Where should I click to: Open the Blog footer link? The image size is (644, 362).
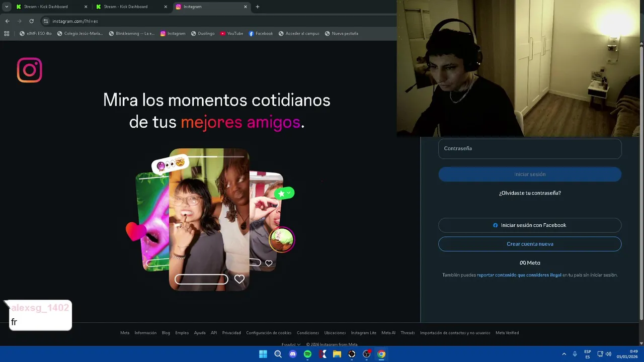pyautogui.click(x=166, y=333)
